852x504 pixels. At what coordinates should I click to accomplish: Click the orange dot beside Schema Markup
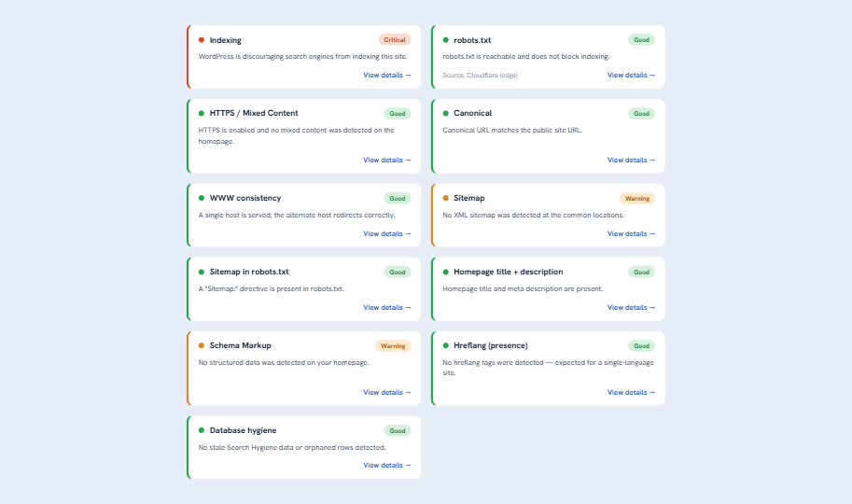pos(201,345)
